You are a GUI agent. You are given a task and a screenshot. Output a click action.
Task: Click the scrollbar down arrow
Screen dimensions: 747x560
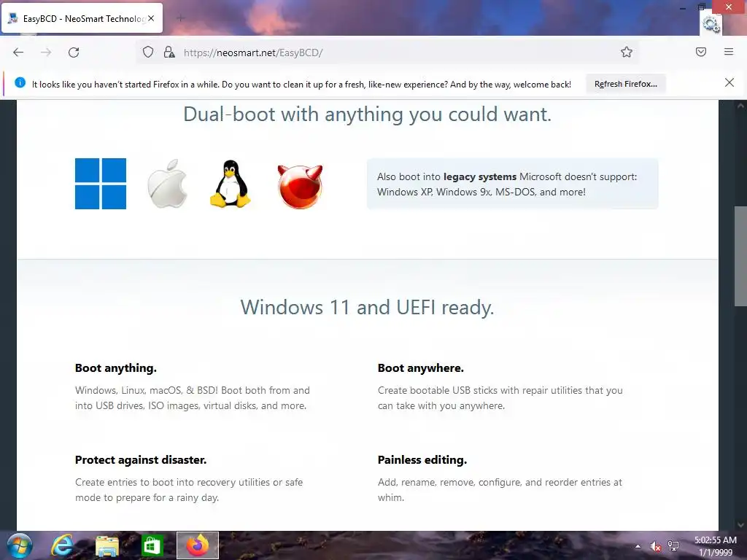click(x=740, y=525)
